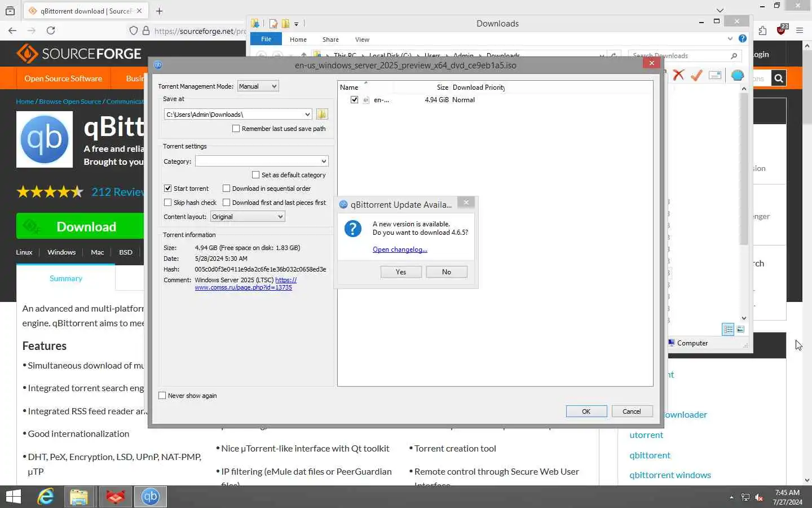The height and width of the screenshot is (508, 812).
Task: Show hidden tray icons arrow
Action: point(731,497)
